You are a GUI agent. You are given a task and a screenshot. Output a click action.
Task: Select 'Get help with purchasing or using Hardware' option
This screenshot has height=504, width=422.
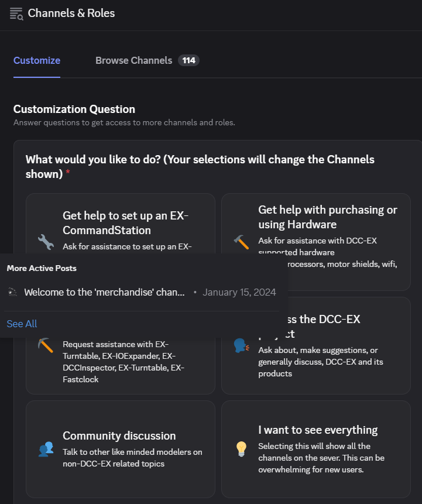coord(316,242)
